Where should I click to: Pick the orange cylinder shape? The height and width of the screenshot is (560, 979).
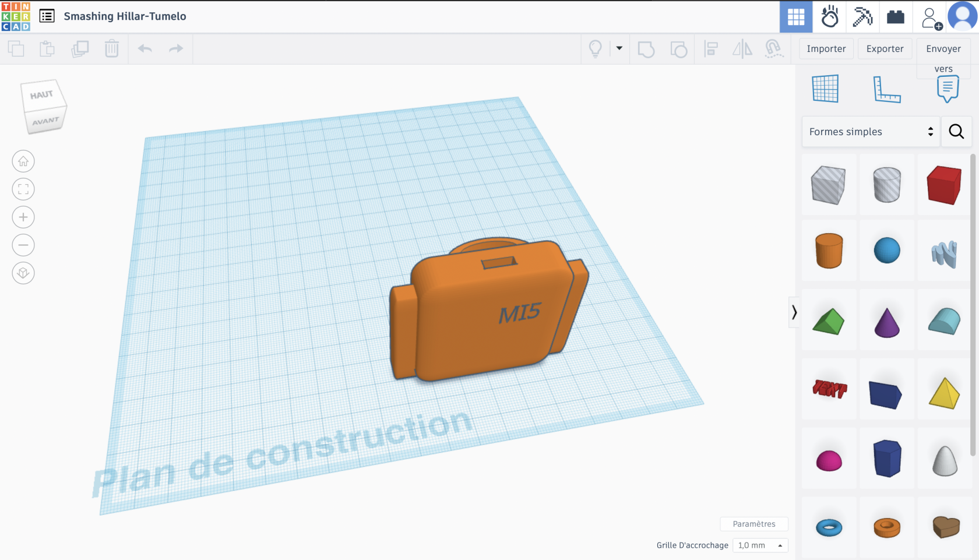click(829, 251)
